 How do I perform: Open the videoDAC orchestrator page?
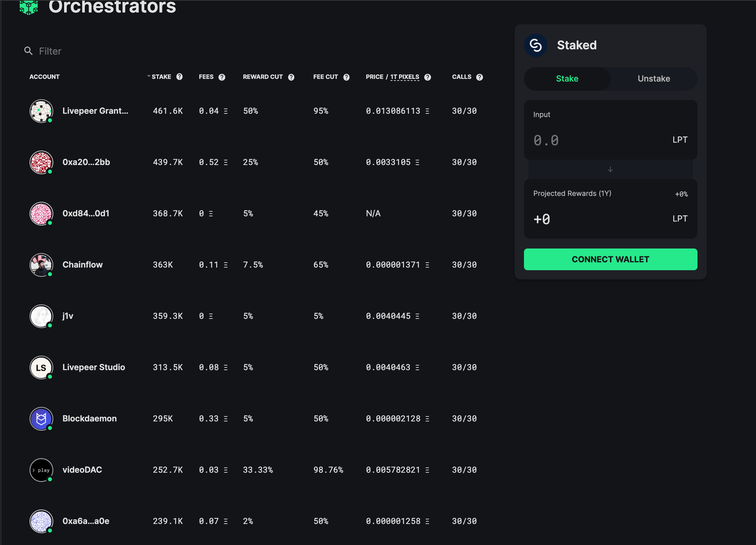point(82,470)
